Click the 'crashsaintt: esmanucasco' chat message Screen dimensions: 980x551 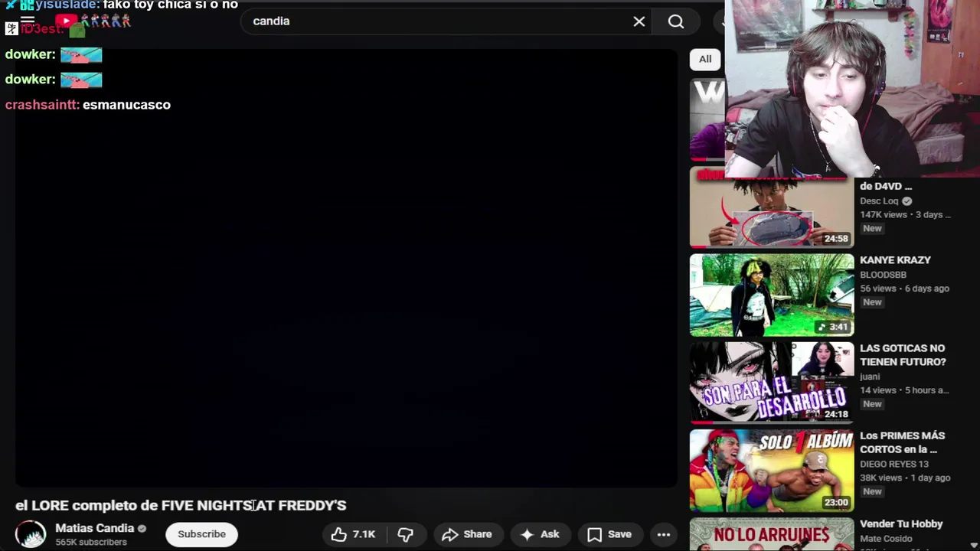(88, 105)
